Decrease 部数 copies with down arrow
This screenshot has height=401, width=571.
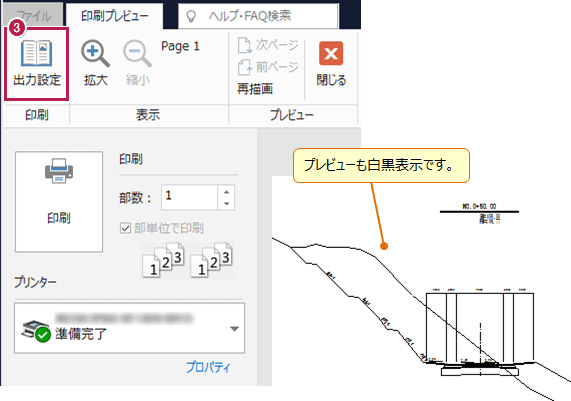point(227,204)
